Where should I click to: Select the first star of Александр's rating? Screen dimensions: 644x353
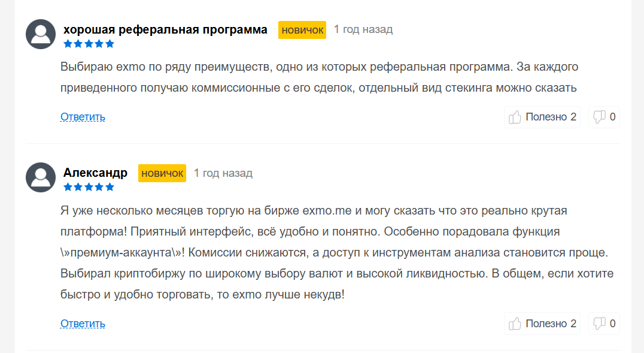coord(68,186)
